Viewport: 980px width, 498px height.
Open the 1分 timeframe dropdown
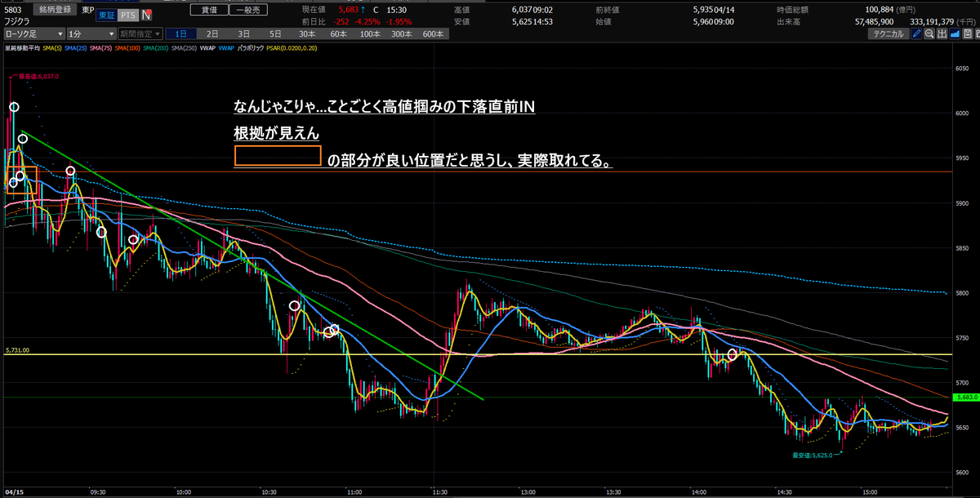click(x=90, y=34)
